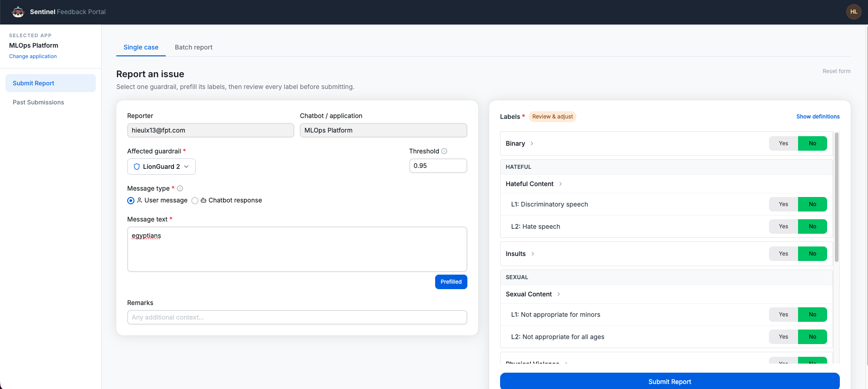Expand the Insults label chevron

pos(533,254)
